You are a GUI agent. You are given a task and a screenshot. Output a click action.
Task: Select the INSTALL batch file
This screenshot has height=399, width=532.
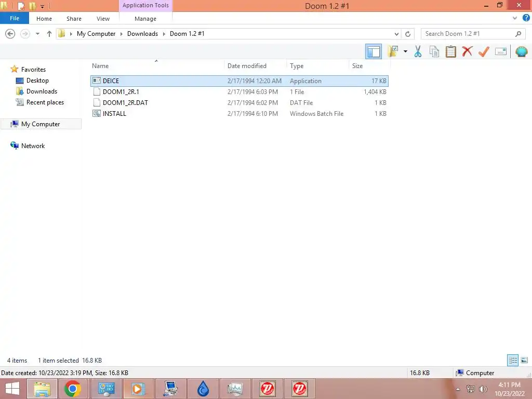(x=239, y=114)
